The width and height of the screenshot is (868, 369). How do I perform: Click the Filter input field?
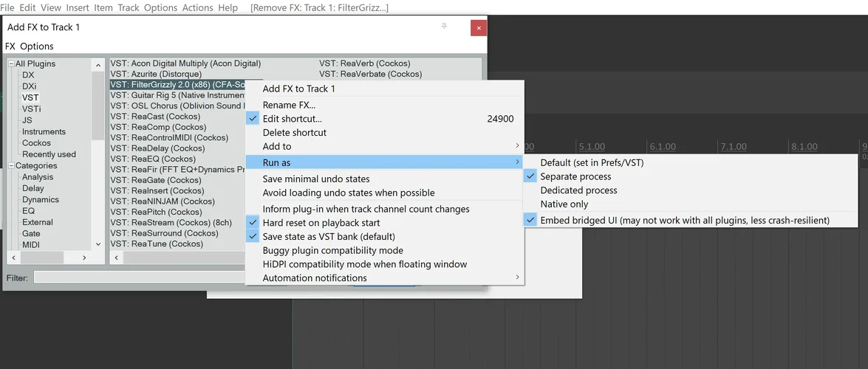click(138, 277)
